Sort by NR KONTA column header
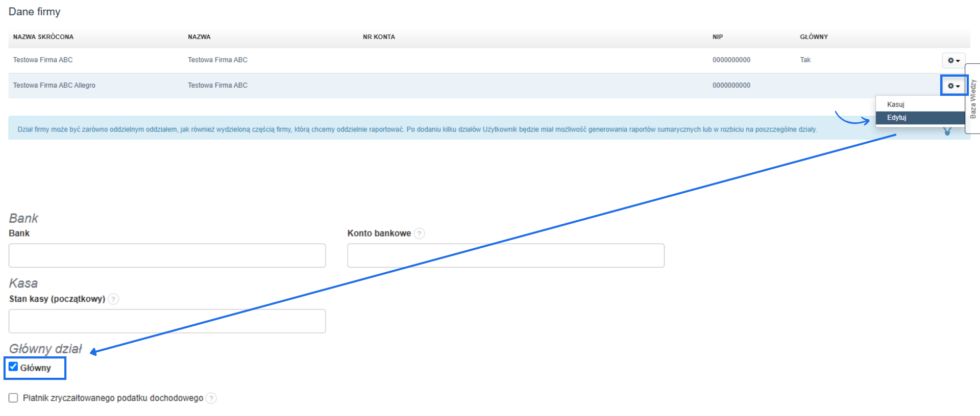Viewport: 980px width, 416px height. click(379, 37)
